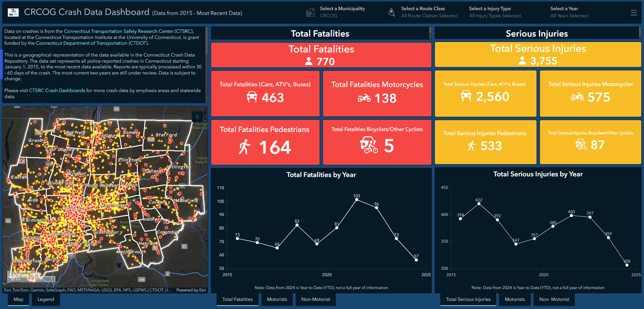This screenshot has width=644, height=309.
Task: Switch the right chart to Non-Motorist view
Action: tap(554, 299)
